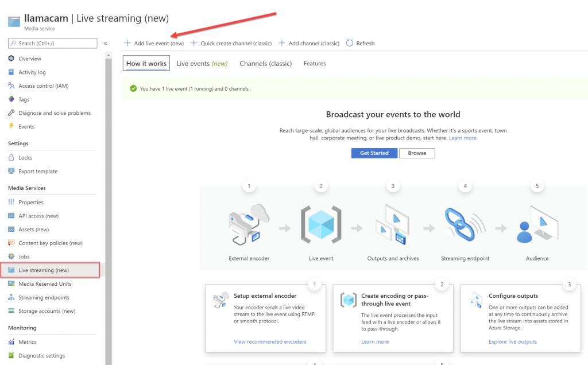This screenshot has width=588, height=365.
Task: Click the Metrics chart icon
Action: pos(11,342)
